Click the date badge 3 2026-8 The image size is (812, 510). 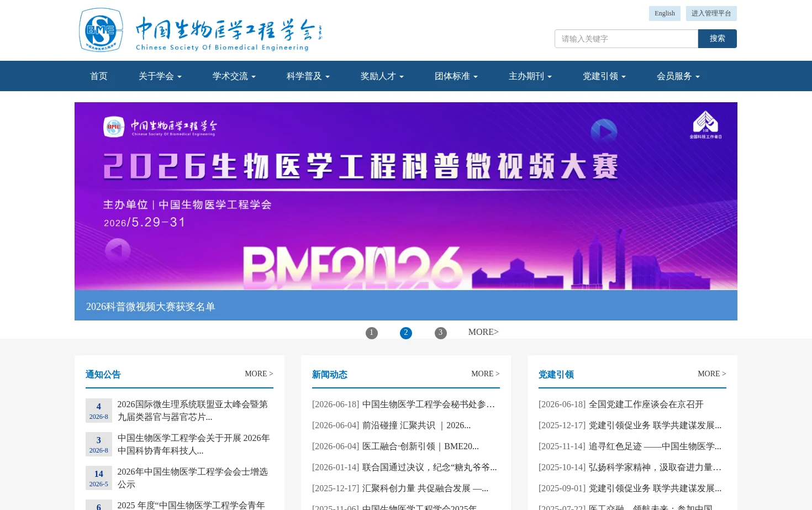[x=99, y=444]
